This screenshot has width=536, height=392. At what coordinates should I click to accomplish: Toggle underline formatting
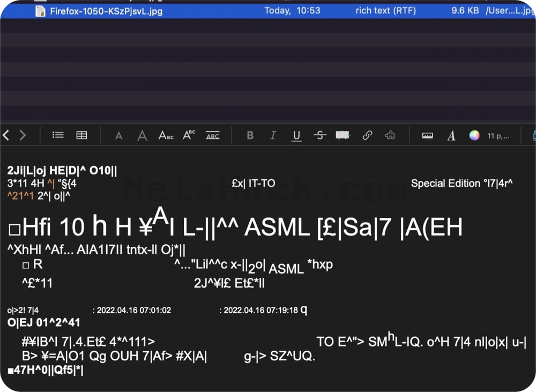pyautogui.click(x=296, y=136)
